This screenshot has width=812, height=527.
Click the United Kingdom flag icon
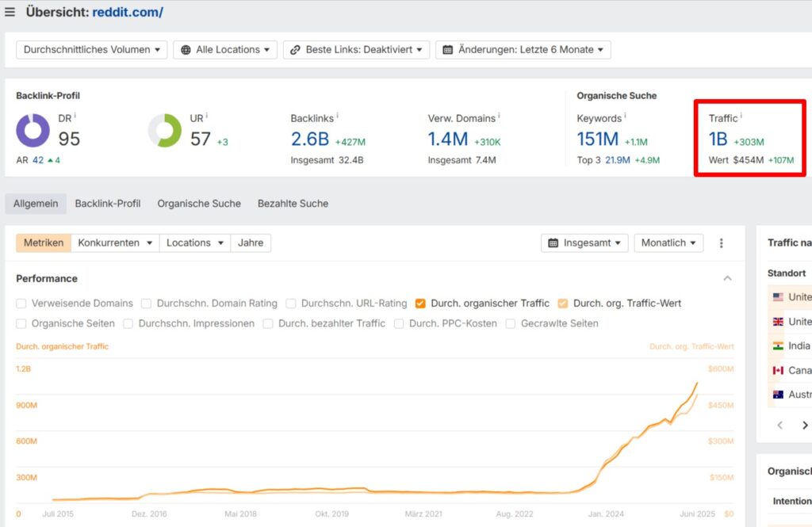tap(778, 322)
